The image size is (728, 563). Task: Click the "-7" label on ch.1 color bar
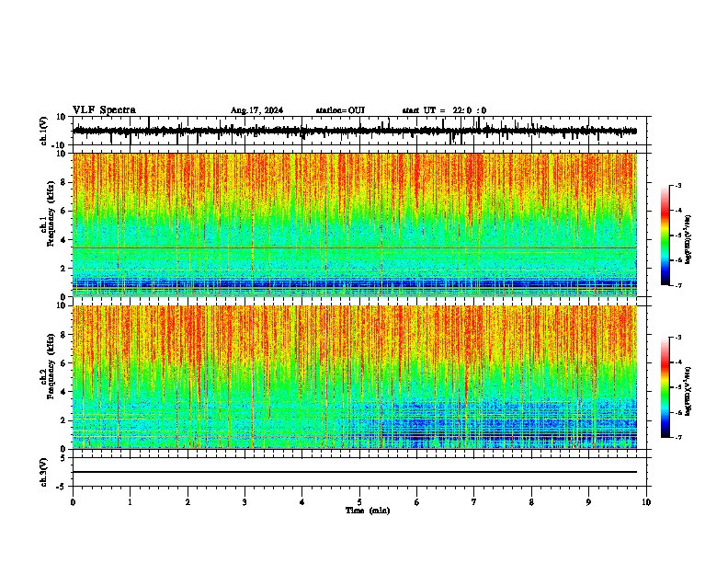pyautogui.click(x=677, y=285)
